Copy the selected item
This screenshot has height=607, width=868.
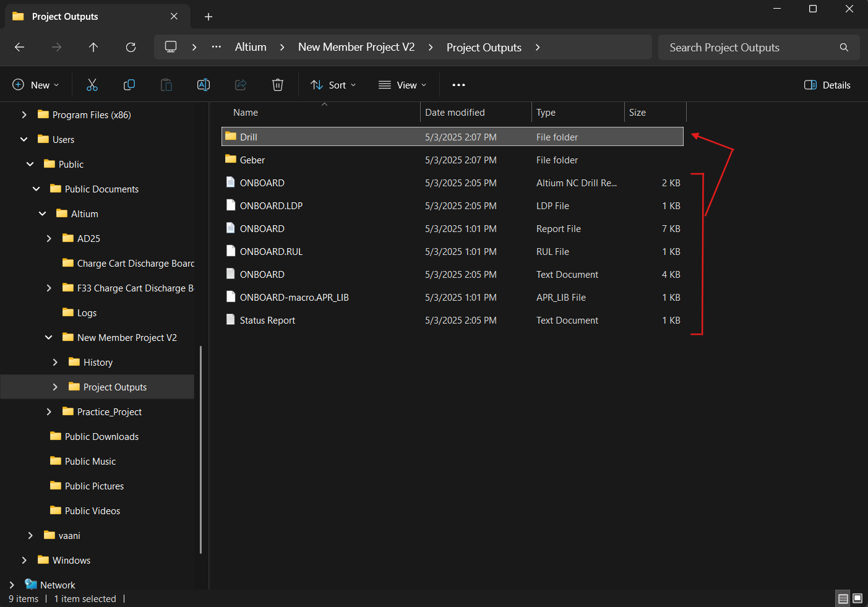pos(129,85)
